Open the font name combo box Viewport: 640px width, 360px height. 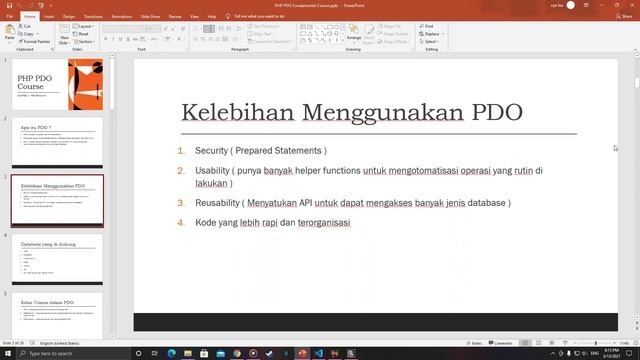click(124, 29)
